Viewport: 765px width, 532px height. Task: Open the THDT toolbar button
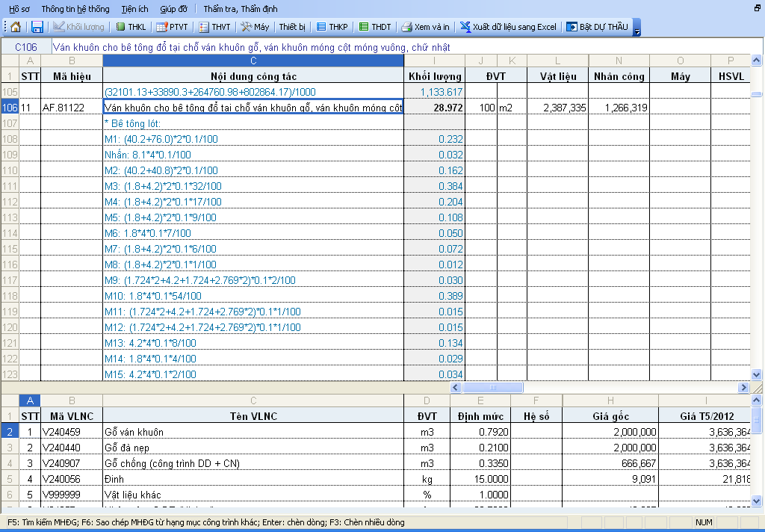(x=375, y=27)
